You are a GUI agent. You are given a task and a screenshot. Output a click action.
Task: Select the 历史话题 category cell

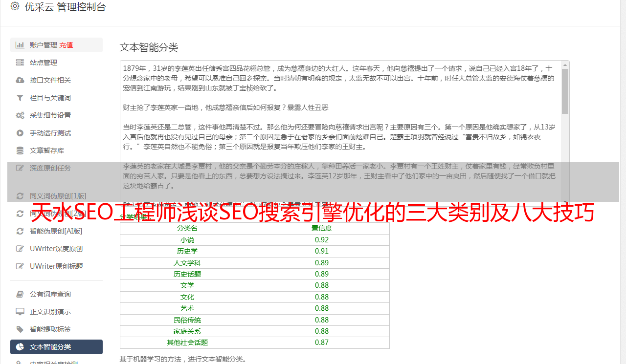[187, 274]
